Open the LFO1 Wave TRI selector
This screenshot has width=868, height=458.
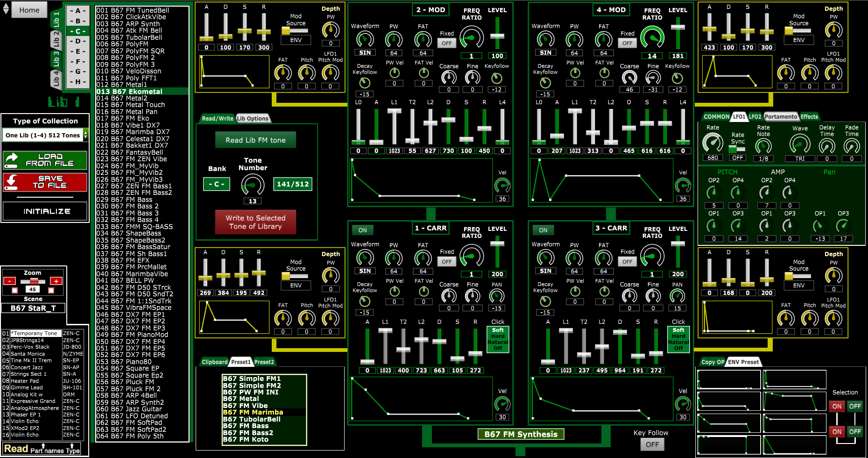(800, 158)
